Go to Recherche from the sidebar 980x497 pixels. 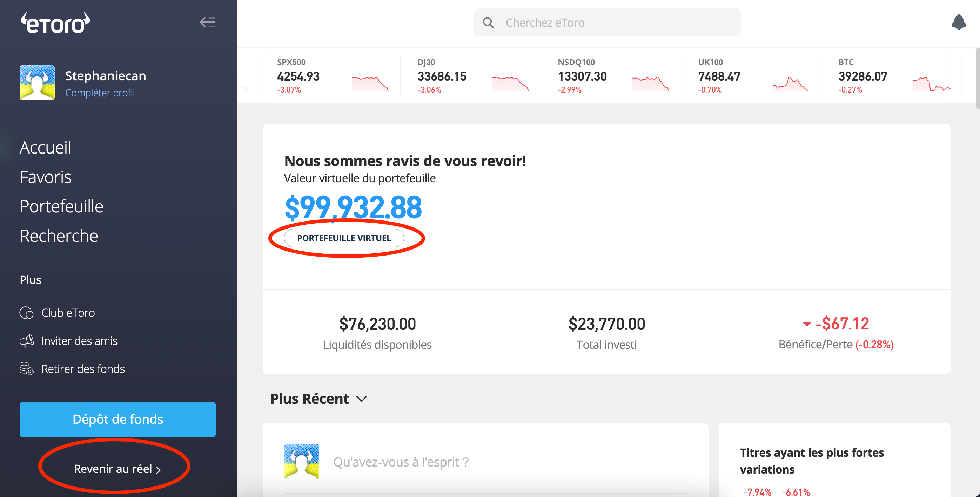59,236
